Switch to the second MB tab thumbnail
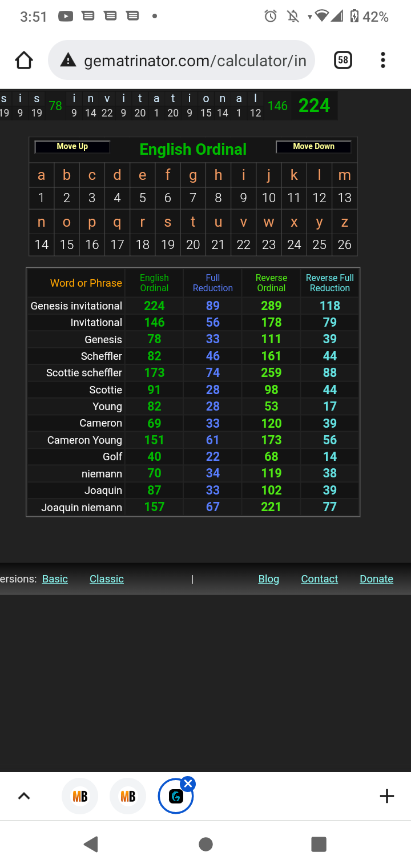This screenshot has width=411, height=868. (128, 796)
